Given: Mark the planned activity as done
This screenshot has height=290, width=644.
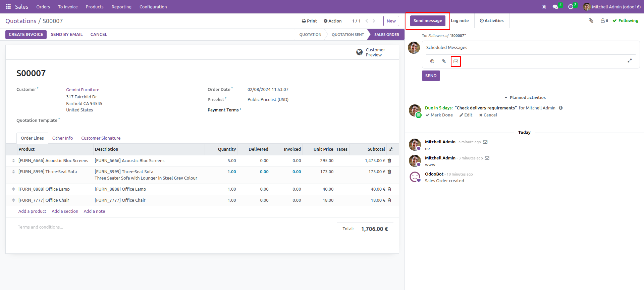Looking at the screenshot, I should point(439,115).
